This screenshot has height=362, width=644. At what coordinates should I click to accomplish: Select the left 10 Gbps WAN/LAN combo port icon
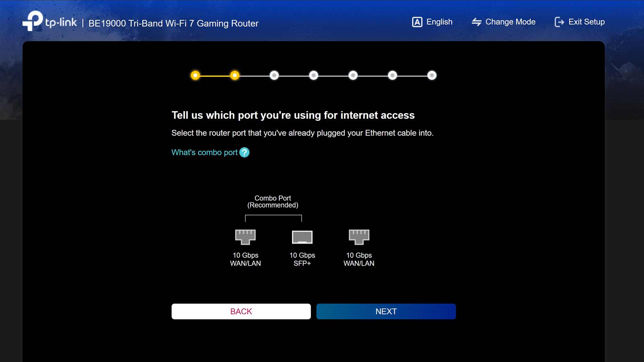click(245, 237)
